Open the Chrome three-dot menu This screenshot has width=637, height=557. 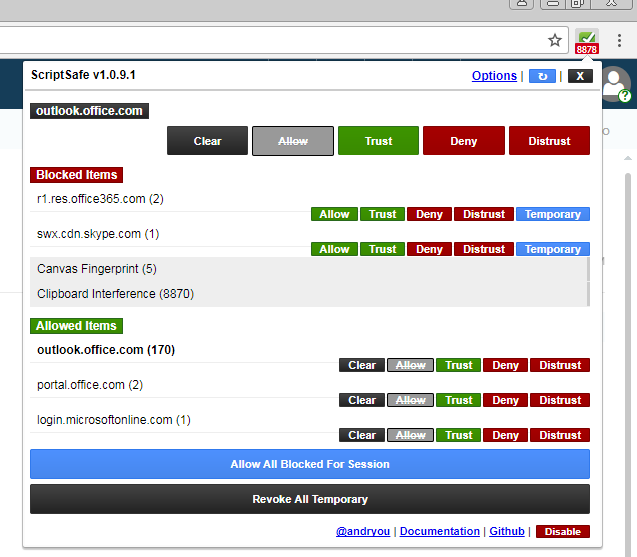(619, 41)
